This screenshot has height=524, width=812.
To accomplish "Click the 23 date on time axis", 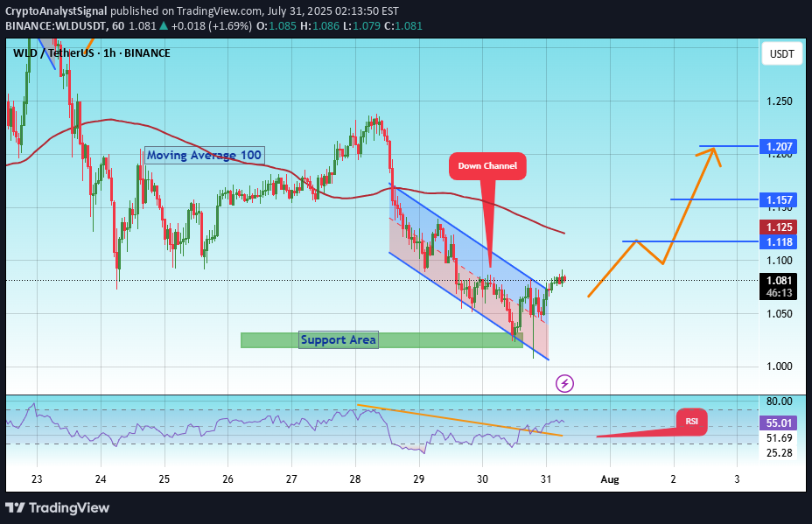I will pyautogui.click(x=37, y=479).
